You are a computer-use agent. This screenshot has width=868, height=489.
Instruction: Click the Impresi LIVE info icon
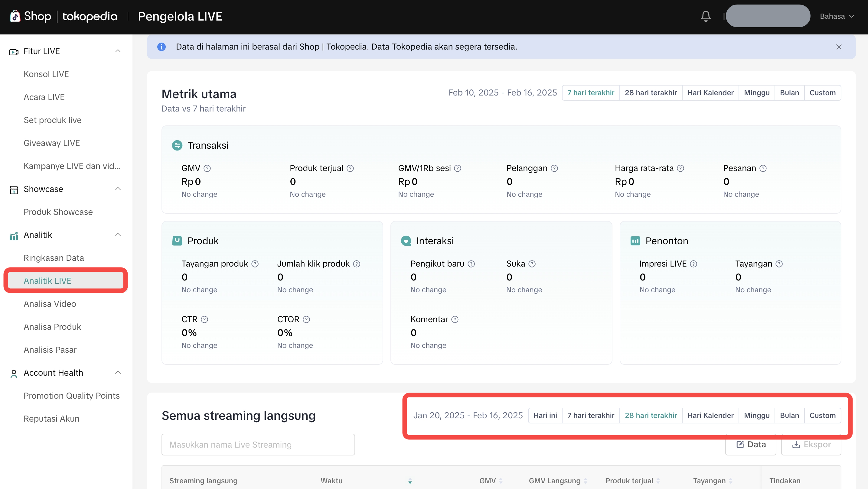pos(693,264)
